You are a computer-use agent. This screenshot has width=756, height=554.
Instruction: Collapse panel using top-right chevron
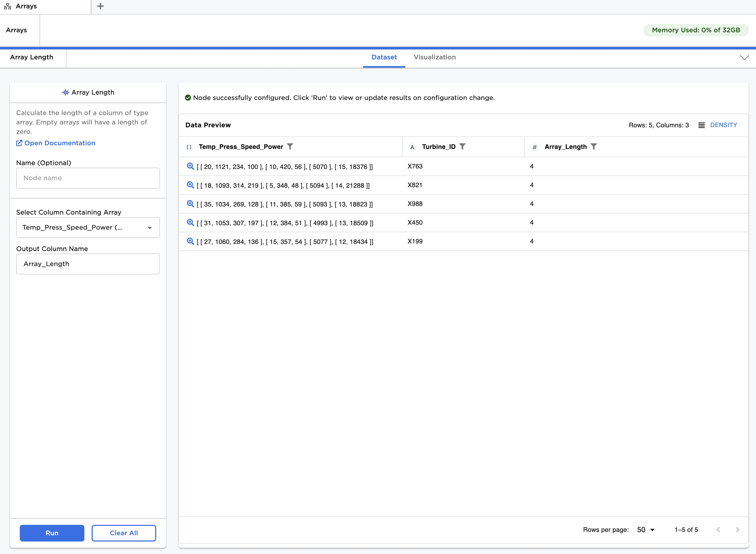pos(744,58)
